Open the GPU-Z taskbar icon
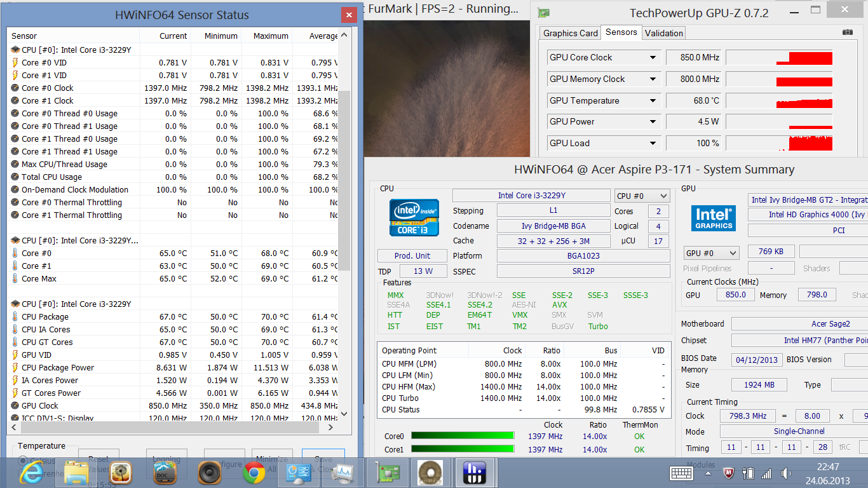Image resolution: width=868 pixels, height=488 pixels. 386,472
